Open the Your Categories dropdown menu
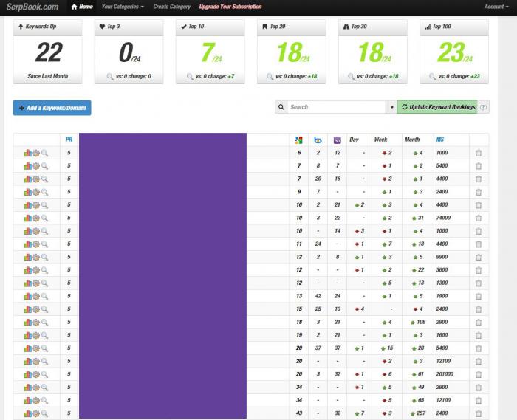This screenshot has width=517, height=420. point(123,7)
